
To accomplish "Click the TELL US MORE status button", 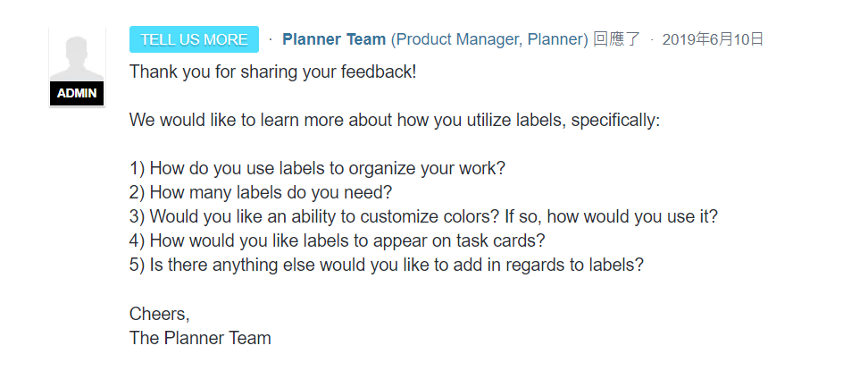I will [195, 39].
